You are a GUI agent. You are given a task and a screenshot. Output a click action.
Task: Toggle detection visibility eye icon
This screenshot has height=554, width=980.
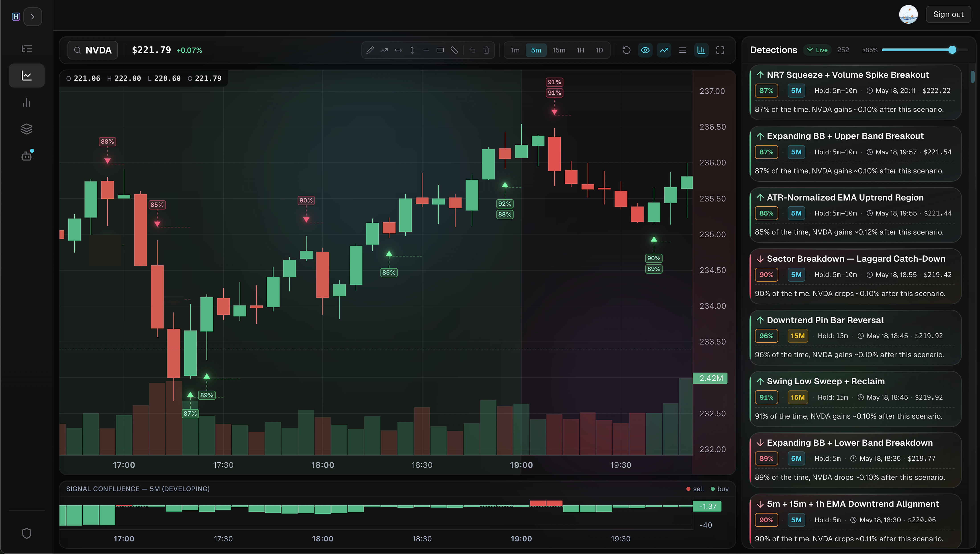645,50
